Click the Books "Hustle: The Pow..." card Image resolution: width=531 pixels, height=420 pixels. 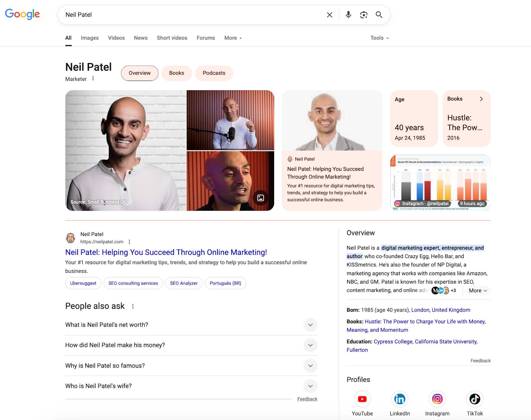coord(467,118)
